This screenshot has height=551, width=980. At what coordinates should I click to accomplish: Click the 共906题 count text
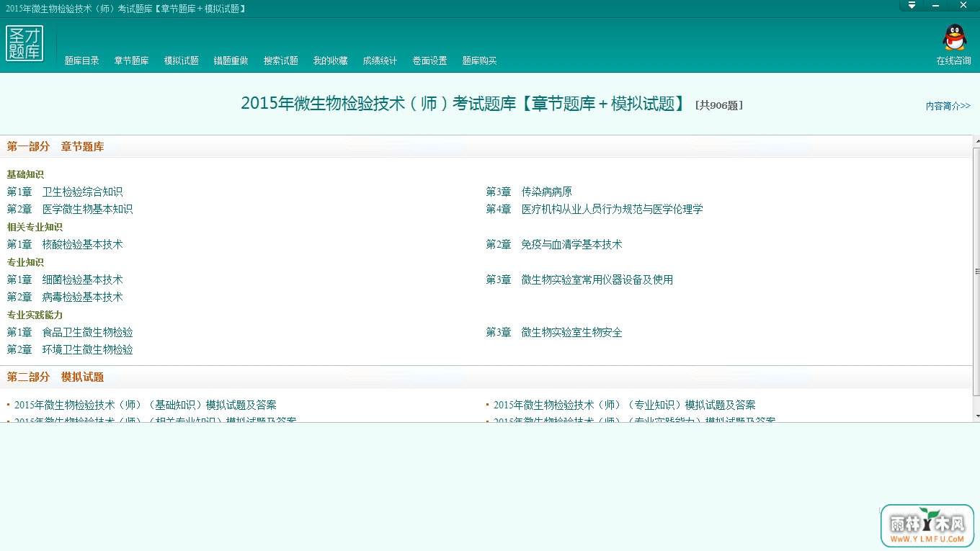[x=718, y=105]
